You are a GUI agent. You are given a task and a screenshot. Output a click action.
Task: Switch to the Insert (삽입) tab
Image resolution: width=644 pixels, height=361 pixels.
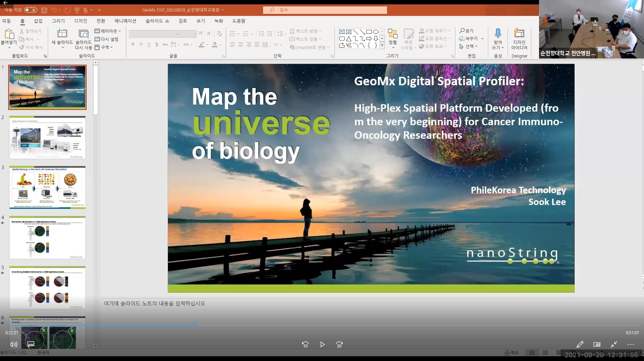point(38,21)
